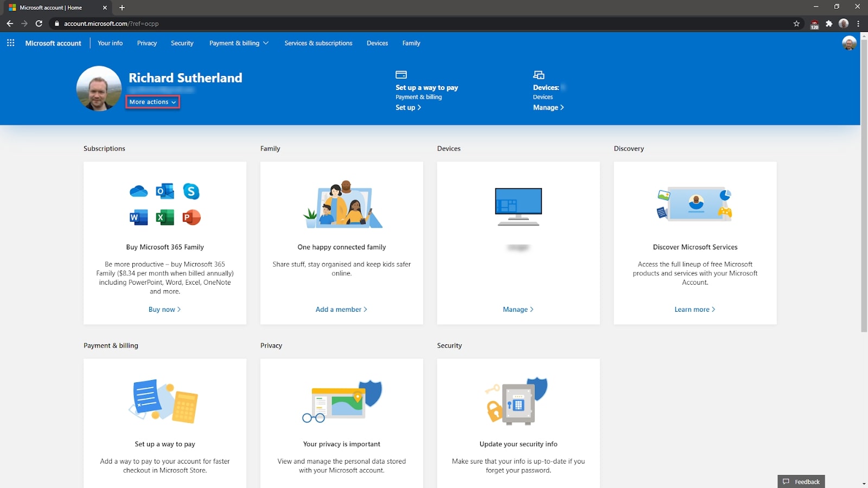868x488 pixels.
Task: Reload the page with the refresh icon
Action: [x=39, y=23]
